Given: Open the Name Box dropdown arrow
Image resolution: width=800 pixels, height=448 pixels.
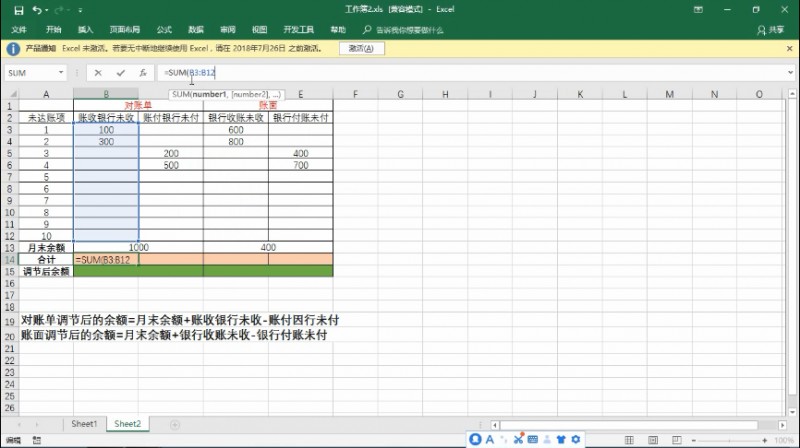Looking at the screenshot, I should click(61, 72).
